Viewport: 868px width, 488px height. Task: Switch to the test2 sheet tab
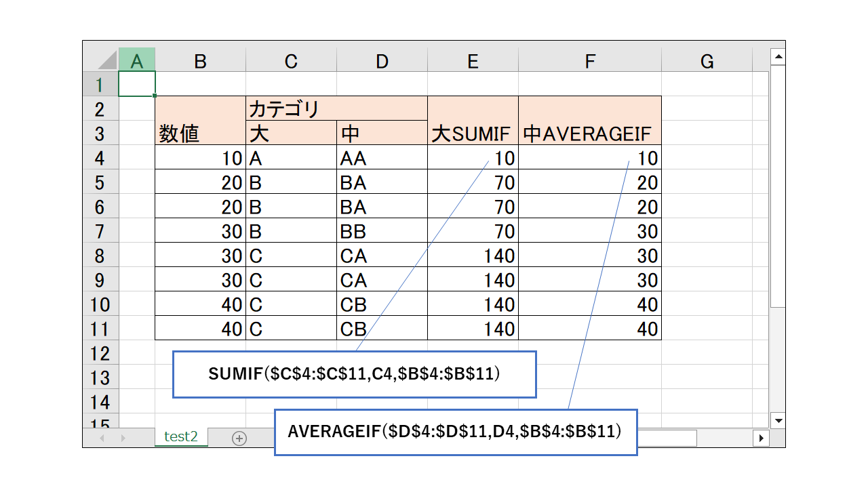tap(180, 437)
